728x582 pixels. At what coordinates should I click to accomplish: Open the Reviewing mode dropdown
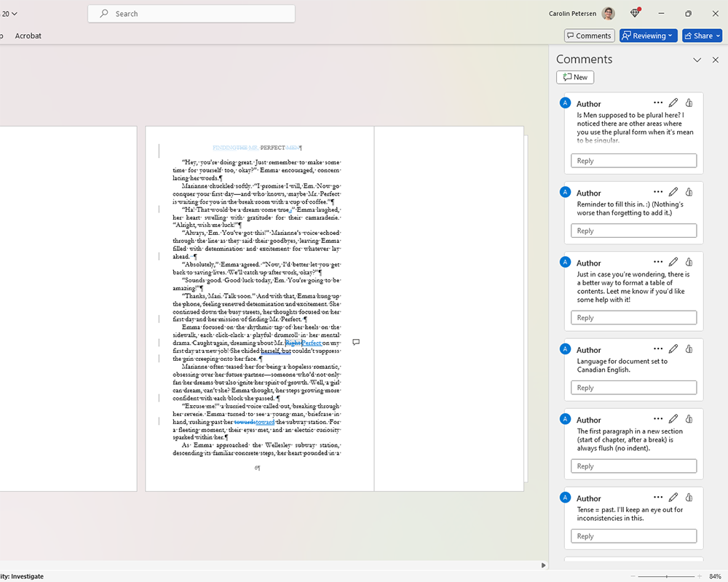click(648, 36)
